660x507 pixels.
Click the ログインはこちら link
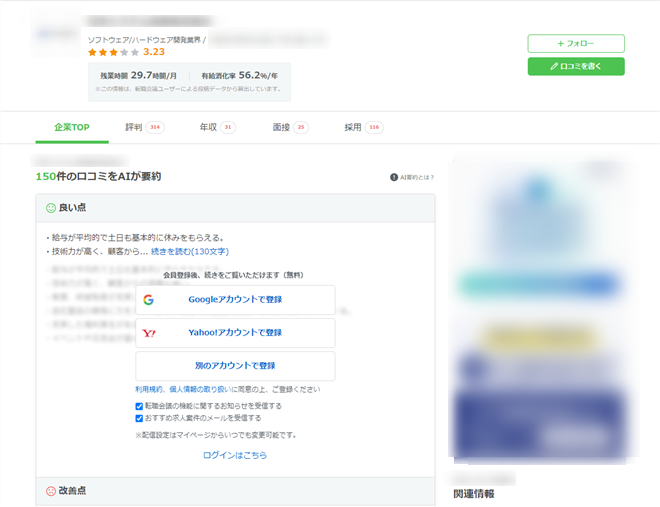235,455
